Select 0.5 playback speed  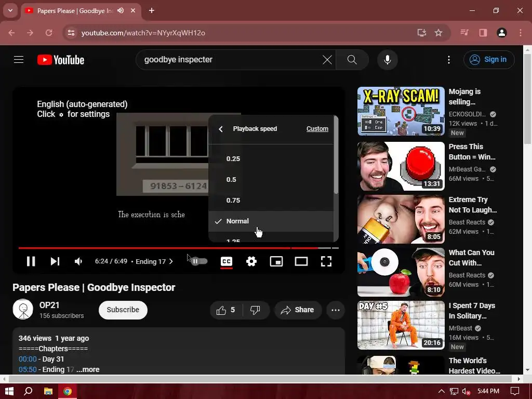(x=271, y=179)
